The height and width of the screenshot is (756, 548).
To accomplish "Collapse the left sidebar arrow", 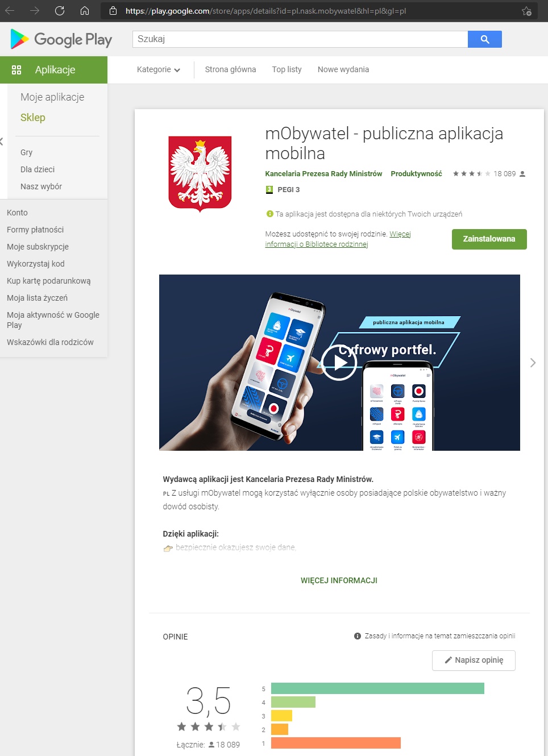I will pos(2,142).
